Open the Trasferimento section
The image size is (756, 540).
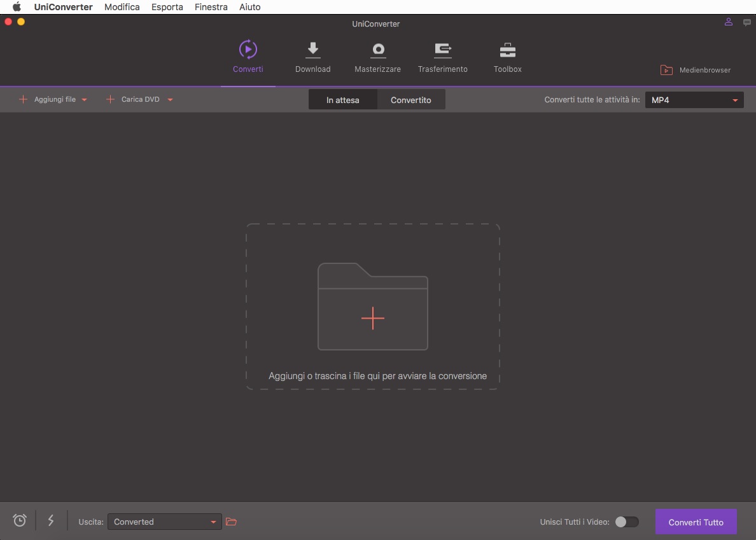(443, 57)
